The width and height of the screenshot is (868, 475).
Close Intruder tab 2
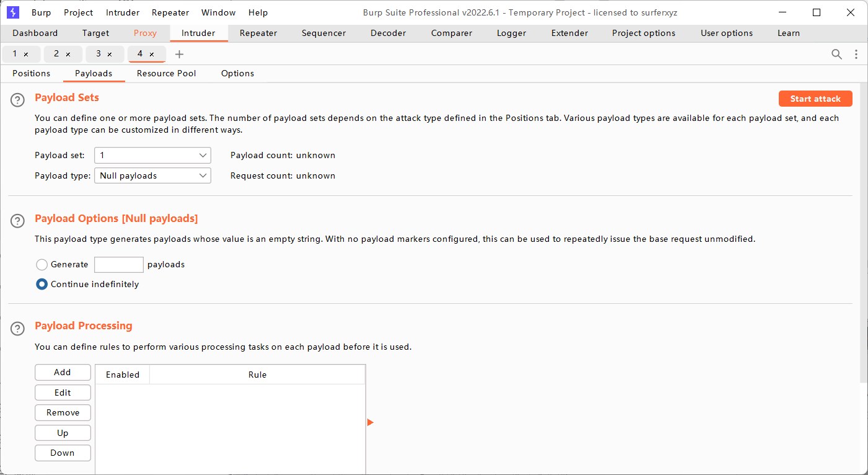[68, 55]
